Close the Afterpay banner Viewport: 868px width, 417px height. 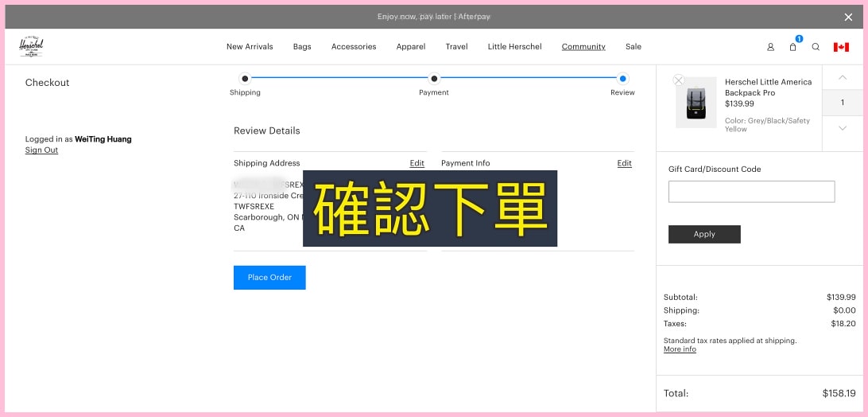click(848, 17)
